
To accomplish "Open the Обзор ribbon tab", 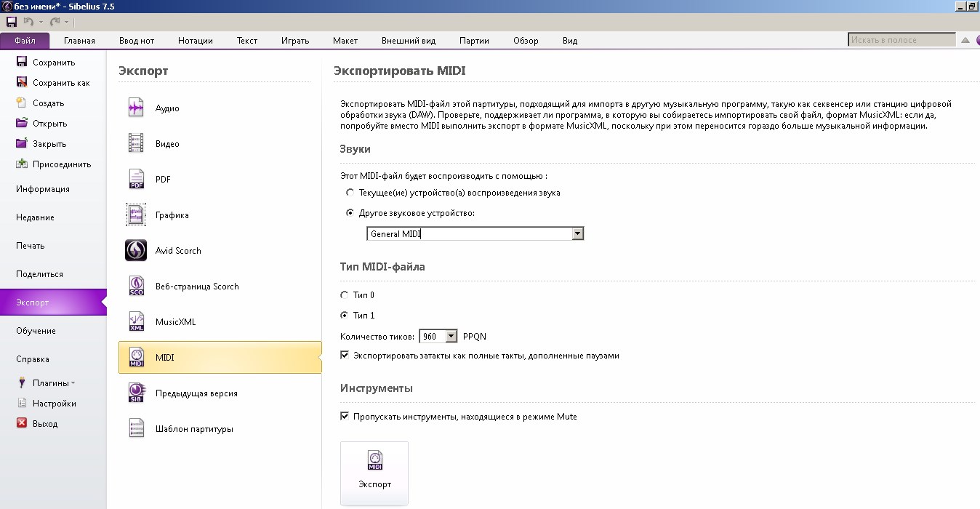I will pos(526,41).
